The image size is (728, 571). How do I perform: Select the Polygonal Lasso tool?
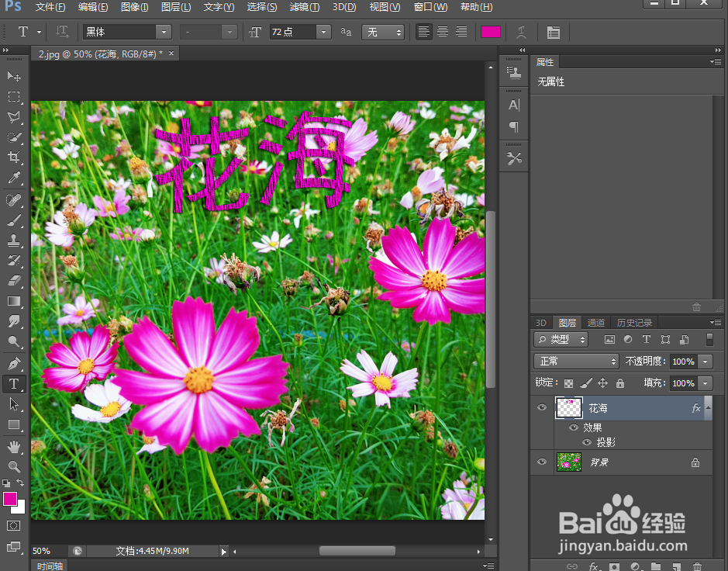click(x=14, y=116)
